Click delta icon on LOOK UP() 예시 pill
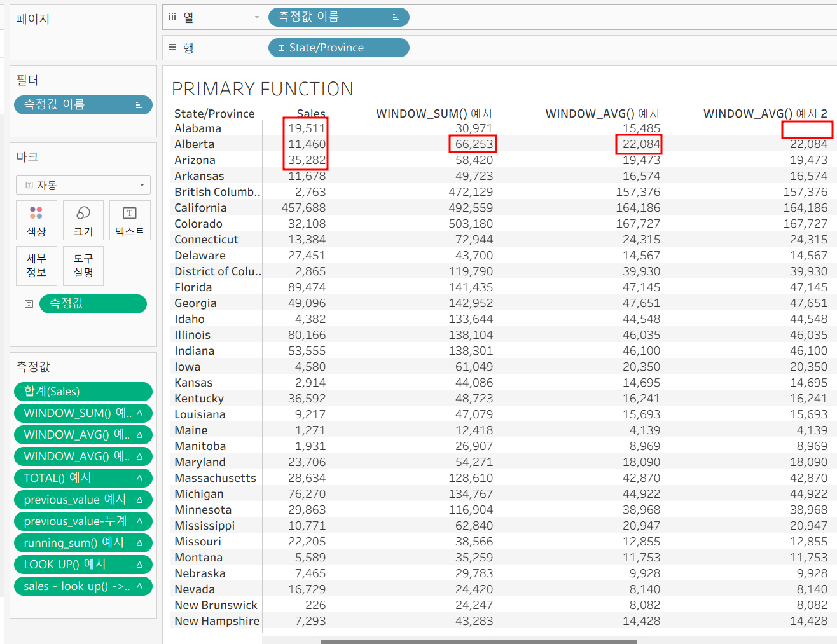Image resolution: width=837 pixels, height=644 pixels. tap(139, 565)
